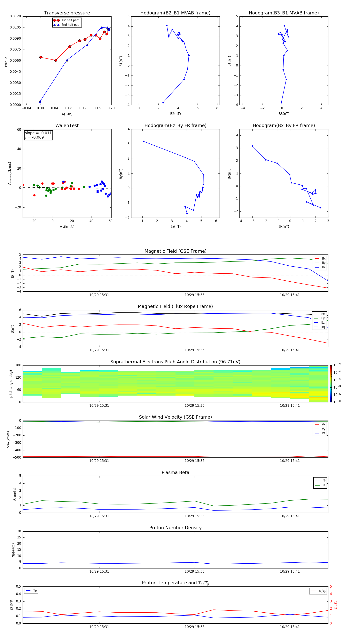Click the top-left point of Bz_By hodogram
Image resolution: width=351 pixels, height=644 pixels.
coord(143,141)
